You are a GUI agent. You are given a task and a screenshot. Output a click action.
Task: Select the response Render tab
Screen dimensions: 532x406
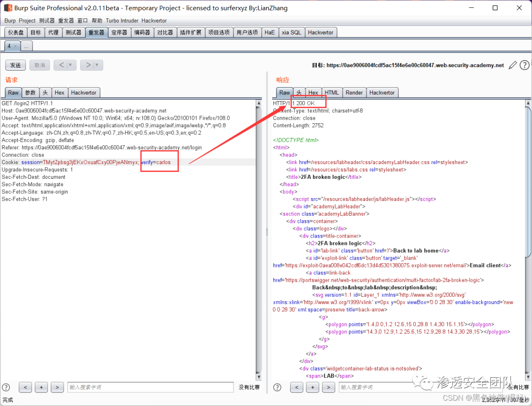pyautogui.click(x=354, y=93)
